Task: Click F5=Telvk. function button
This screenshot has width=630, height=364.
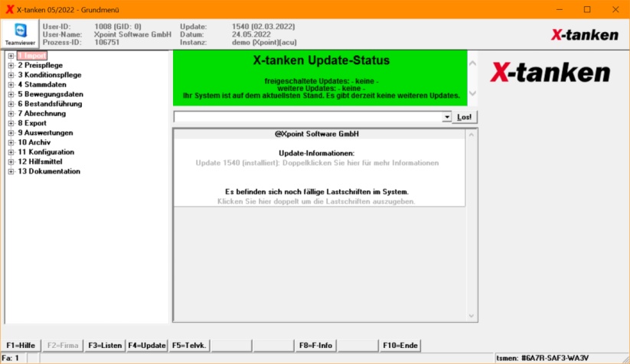Action: pos(189,346)
